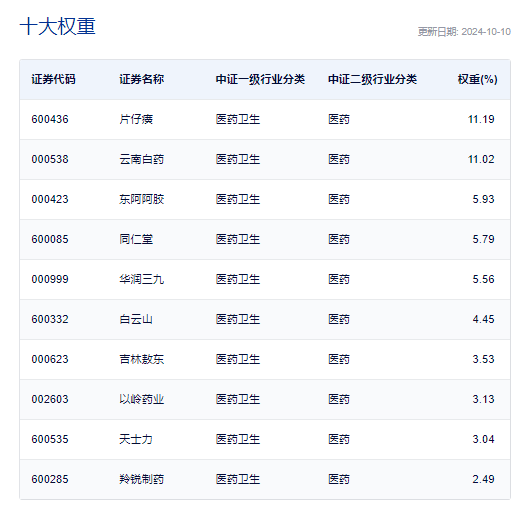Viewport: 530px width, 522px height.
Task: Click the 中证一级行业分类 column header
Action: click(x=260, y=79)
